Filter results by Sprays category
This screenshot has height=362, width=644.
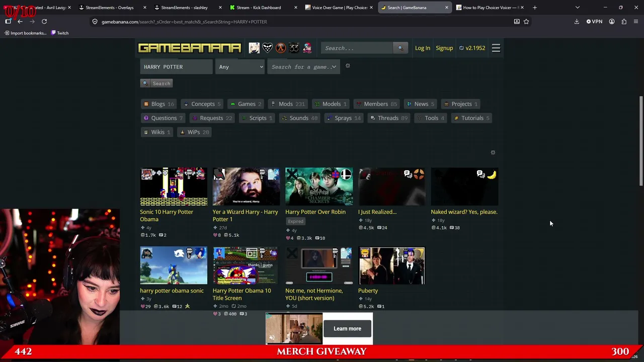click(344, 118)
